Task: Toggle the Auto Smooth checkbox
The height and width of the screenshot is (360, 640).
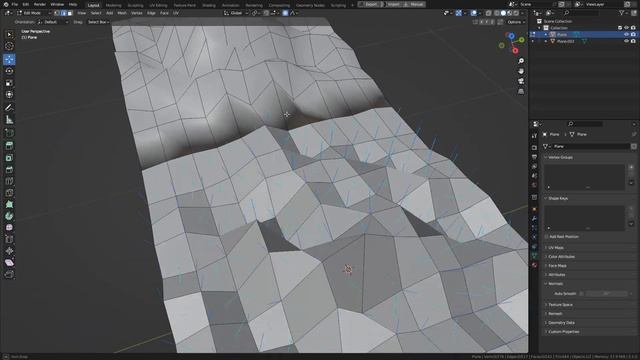Action: pyautogui.click(x=581, y=293)
